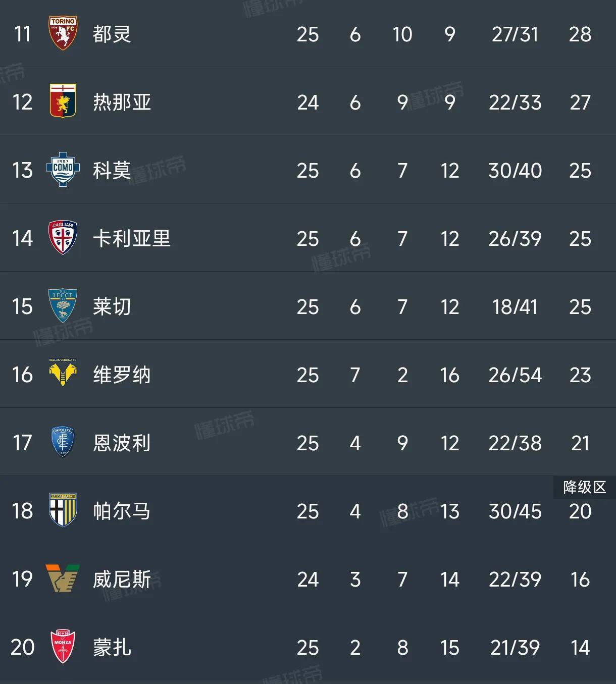616x684 pixels.
Task: Click the Venezia club crest icon
Action: click(62, 579)
